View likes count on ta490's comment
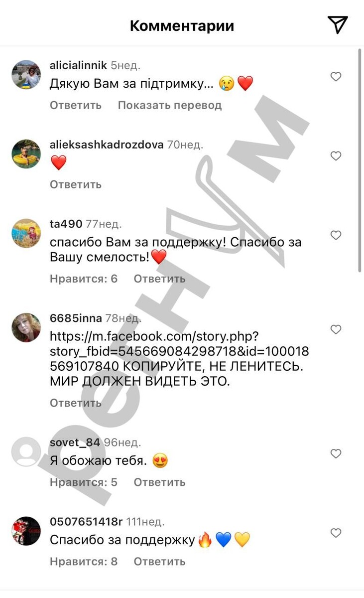Image resolution: width=364 pixels, height=598 pixels. pyautogui.click(x=84, y=279)
